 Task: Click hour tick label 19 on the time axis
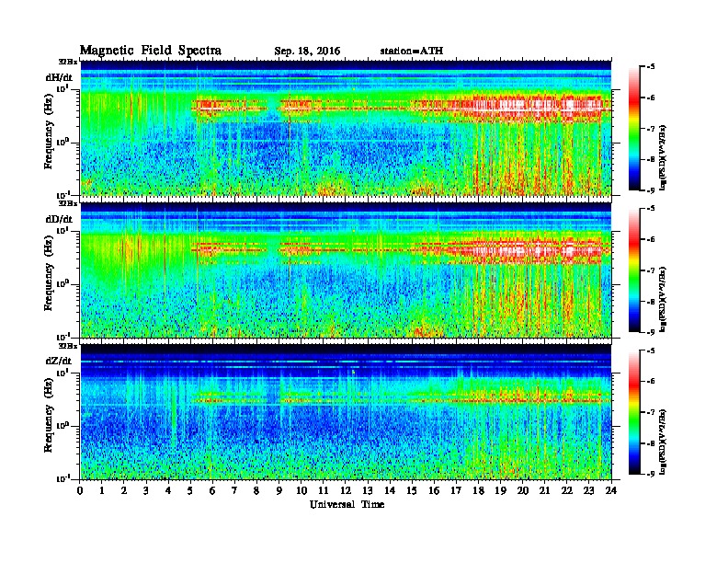(x=500, y=490)
